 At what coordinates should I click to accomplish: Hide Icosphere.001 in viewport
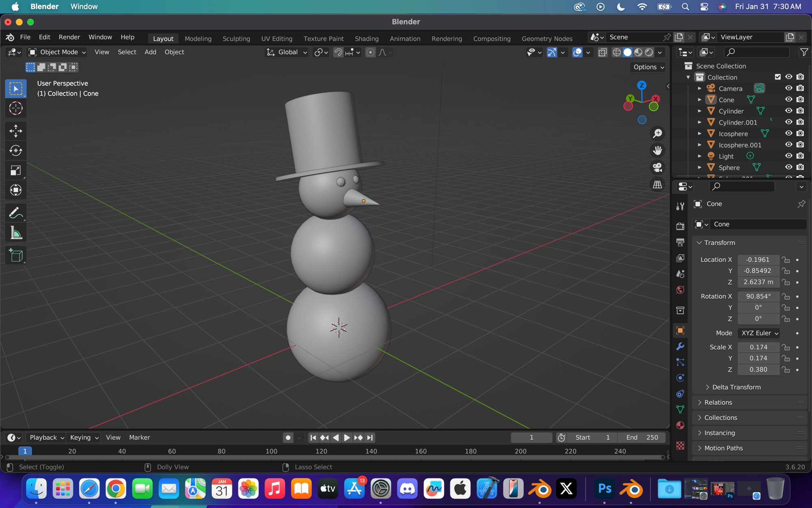pos(788,145)
